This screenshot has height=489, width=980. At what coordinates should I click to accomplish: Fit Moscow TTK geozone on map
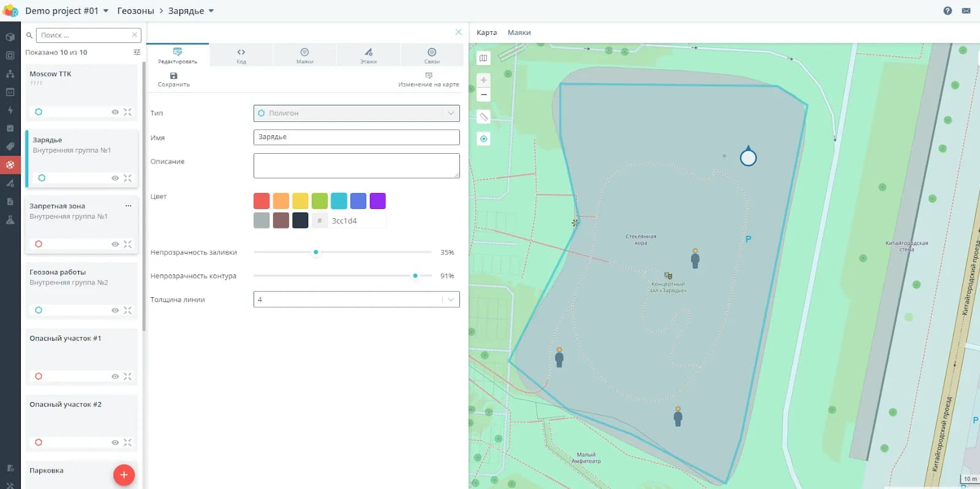(127, 112)
